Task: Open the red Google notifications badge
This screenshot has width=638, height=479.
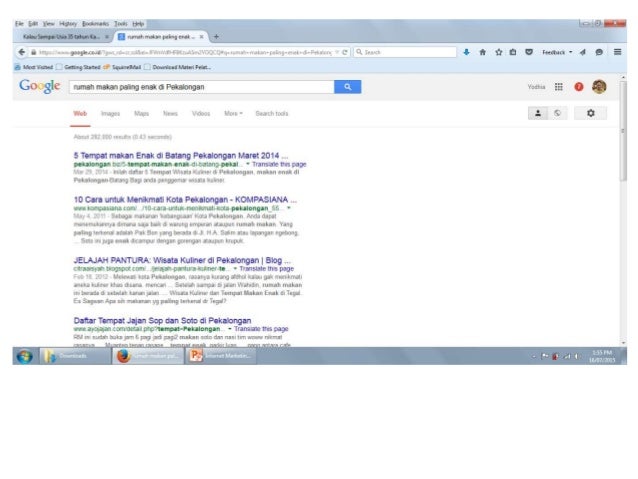Action: click(579, 87)
